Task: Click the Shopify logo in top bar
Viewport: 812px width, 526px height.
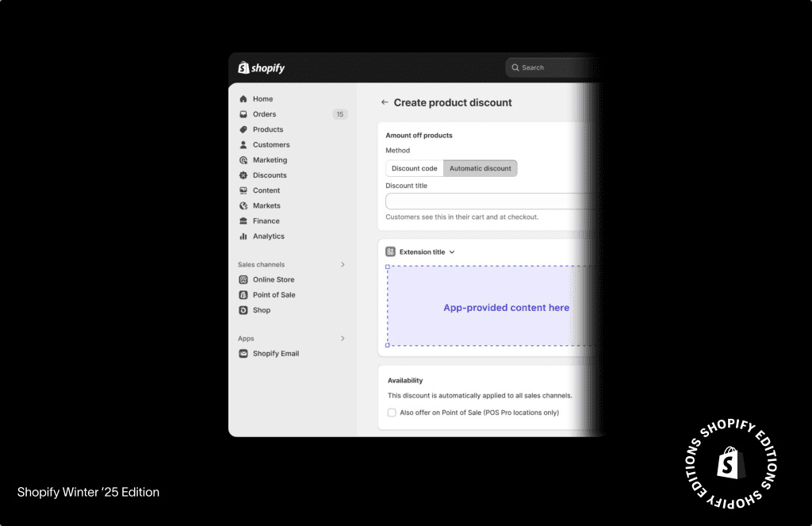Action: pyautogui.click(x=261, y=68)
